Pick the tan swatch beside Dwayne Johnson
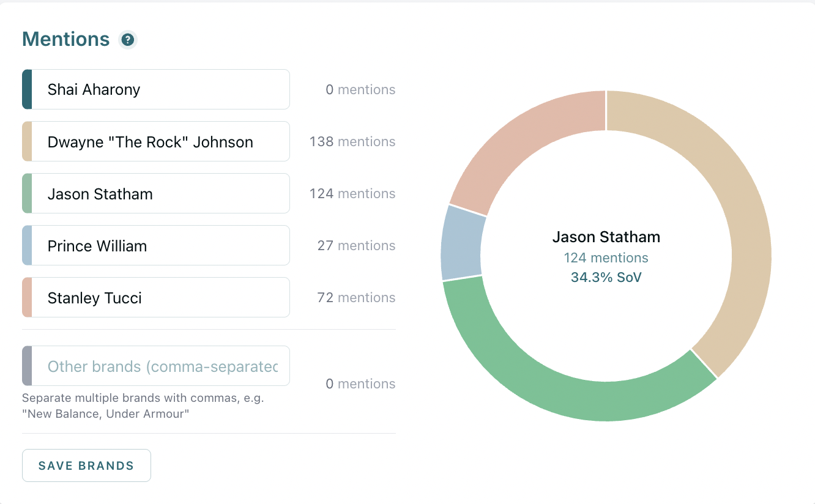This screenshot has width=815, height=504. pos(27,141)
